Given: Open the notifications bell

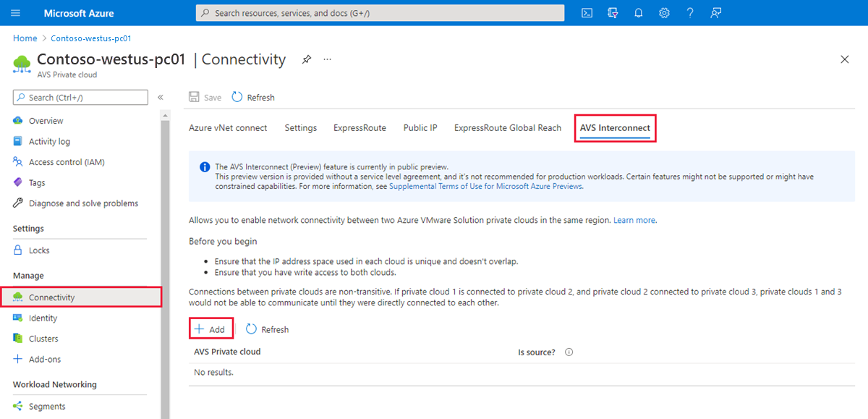Looking at the screenshot, I should pyautogui.click(x=639, y=13).
